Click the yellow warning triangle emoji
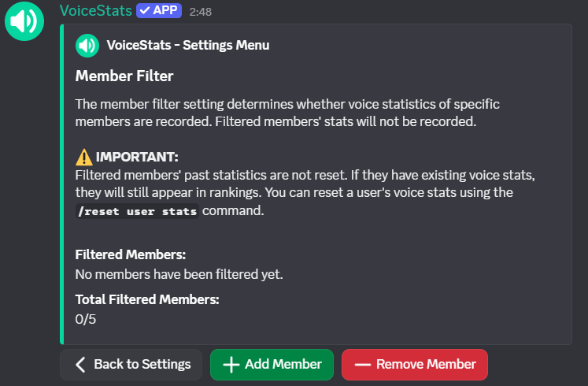The height and width of the screenshot is (386, 588). (x=84, y=156)
